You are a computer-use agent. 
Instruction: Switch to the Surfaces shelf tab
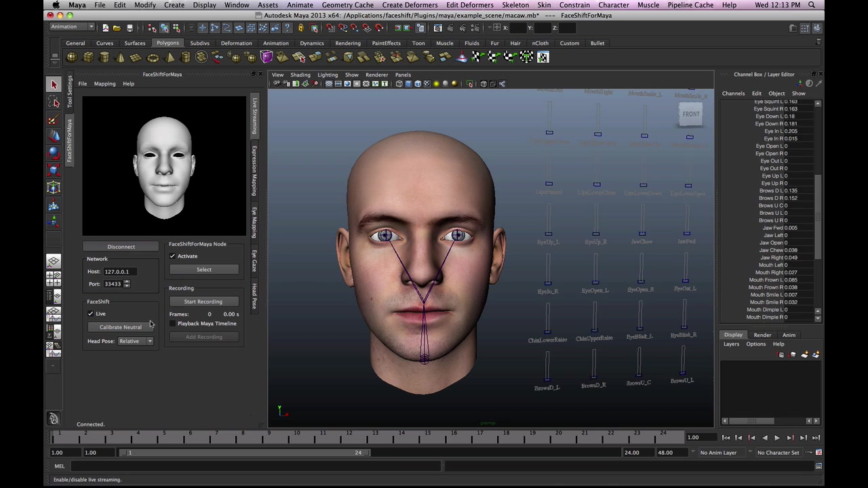(x=134, y=43)
